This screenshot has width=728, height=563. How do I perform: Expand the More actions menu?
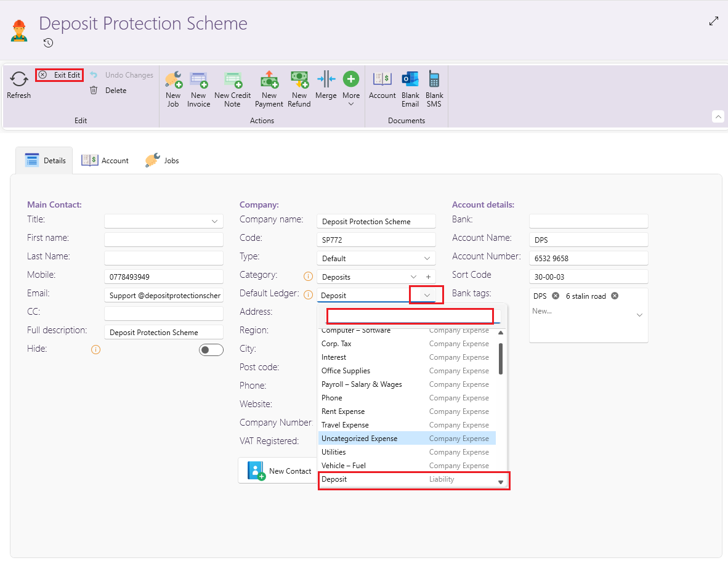[351, 89]
